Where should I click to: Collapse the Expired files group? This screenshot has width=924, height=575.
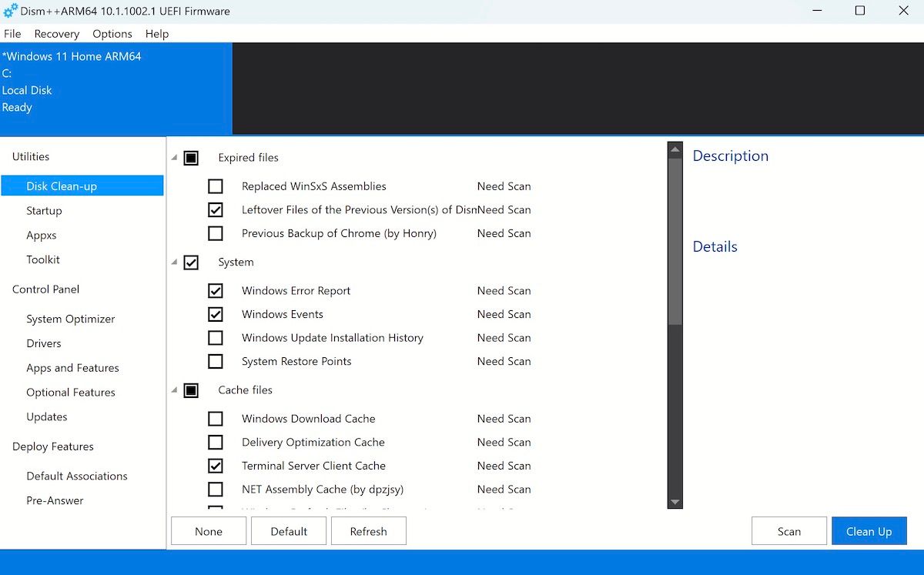pos(174,158)
